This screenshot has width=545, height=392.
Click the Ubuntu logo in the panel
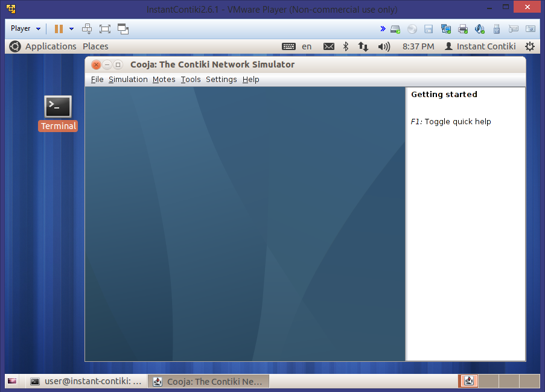tap(15, 46)
